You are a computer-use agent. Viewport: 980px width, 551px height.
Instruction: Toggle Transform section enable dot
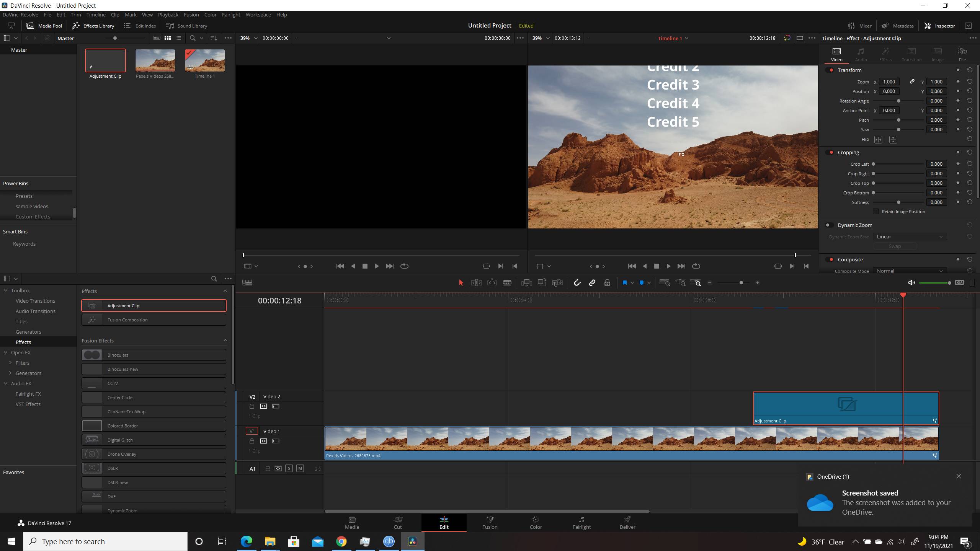(x=830, y=70)
